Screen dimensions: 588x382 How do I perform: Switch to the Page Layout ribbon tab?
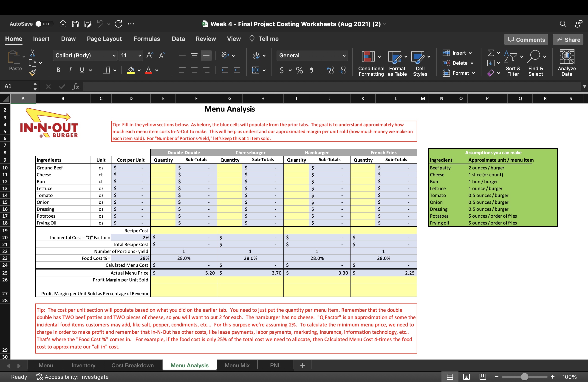(x=104, y=39)
